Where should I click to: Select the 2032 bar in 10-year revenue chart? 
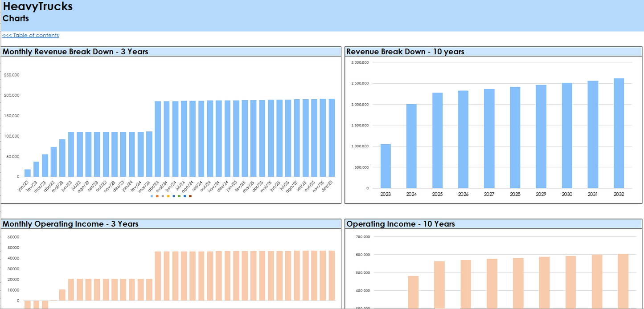coord(619,134)
